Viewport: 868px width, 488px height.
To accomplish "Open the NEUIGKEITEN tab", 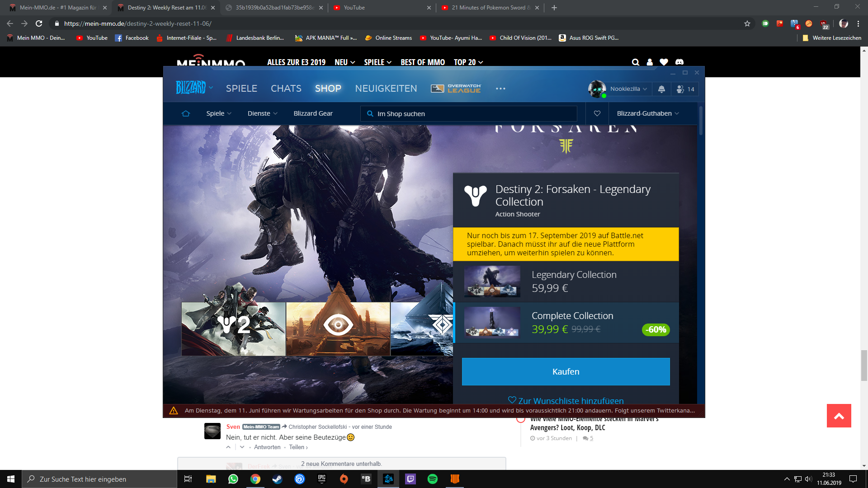I will (386, 89).
